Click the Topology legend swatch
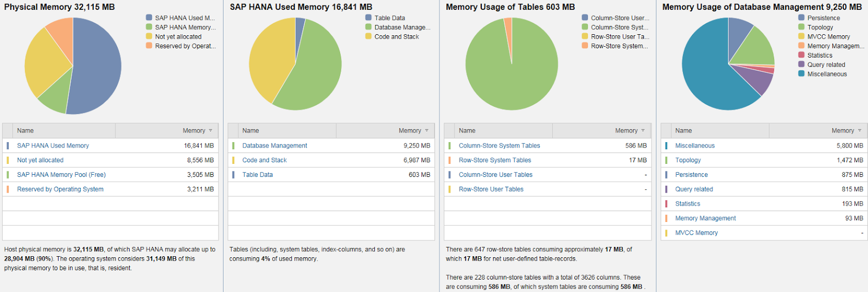 click(x=801, y=27)
